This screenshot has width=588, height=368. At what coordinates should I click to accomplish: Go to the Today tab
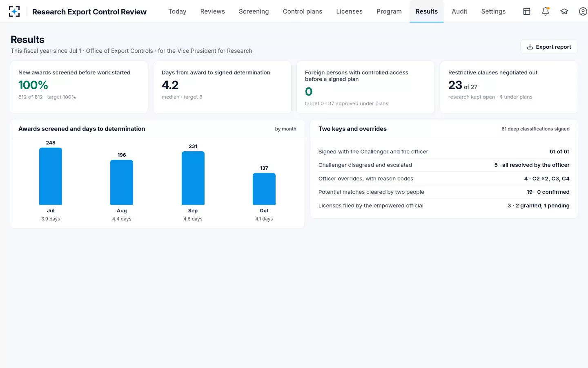tap(177, 11)
